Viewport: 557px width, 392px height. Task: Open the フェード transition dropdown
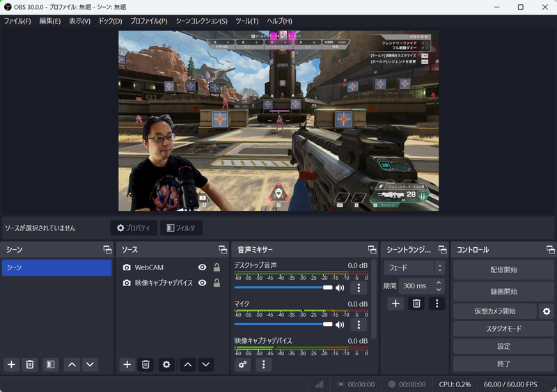tap(414, 267)
